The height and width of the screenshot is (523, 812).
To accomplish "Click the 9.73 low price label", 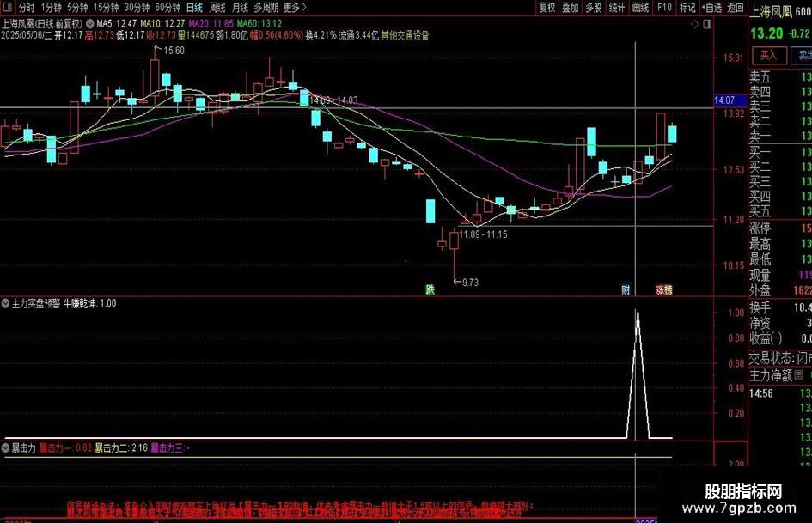I will 470,283.
